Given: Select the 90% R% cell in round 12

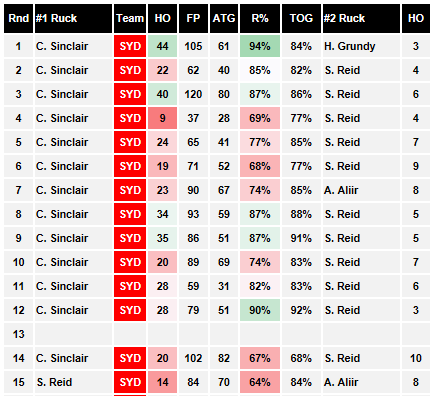Looking at the screenshot, I should [260, 310].
